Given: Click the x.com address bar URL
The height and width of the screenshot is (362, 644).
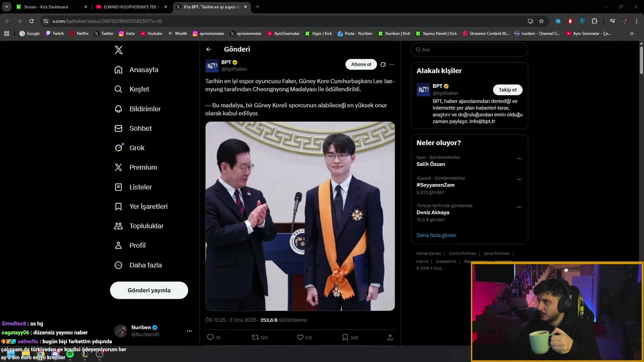Looking at the screenshot, I should click(107, 21).
